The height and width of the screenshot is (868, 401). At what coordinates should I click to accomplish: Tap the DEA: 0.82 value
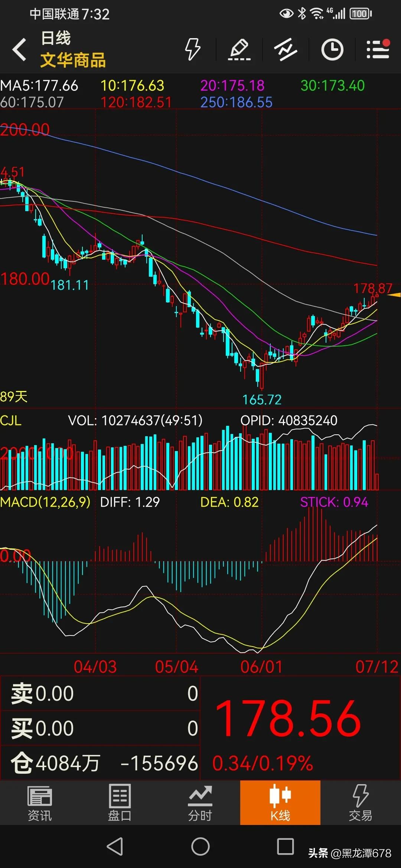click(x=229, y=502)
